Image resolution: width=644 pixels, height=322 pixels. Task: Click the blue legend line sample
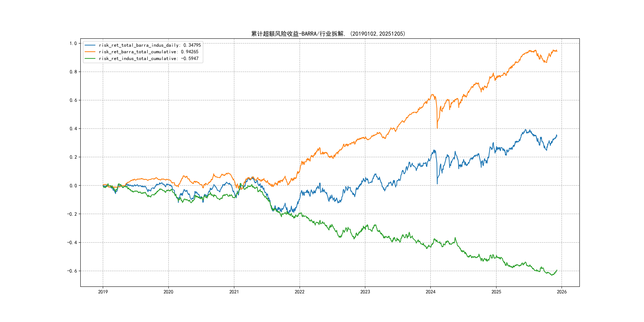coord(90,45)
